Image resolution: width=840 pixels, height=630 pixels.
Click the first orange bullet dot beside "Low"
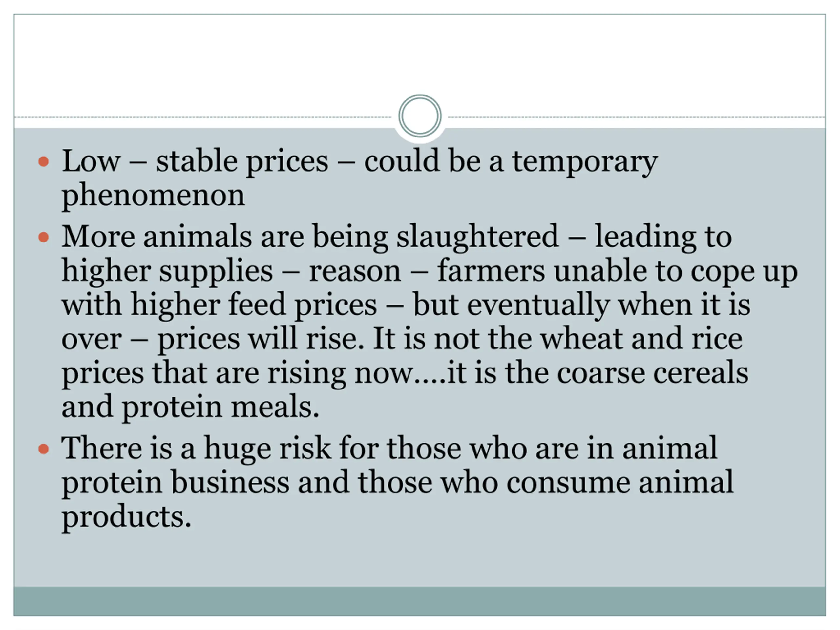(x=44, y=162)
